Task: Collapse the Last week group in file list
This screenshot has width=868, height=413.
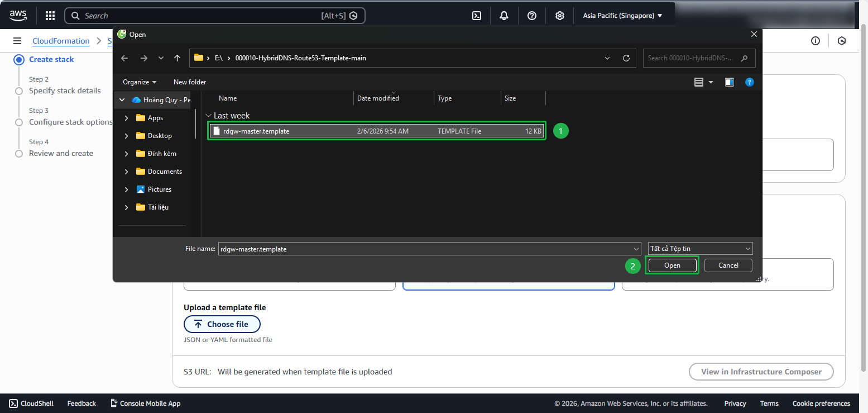Action: [x=208, y=115]
